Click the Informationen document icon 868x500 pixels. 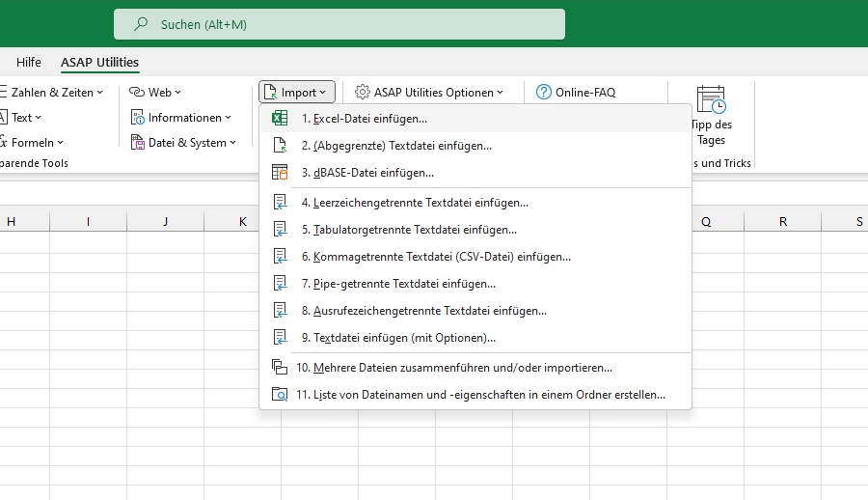point(137,118)
